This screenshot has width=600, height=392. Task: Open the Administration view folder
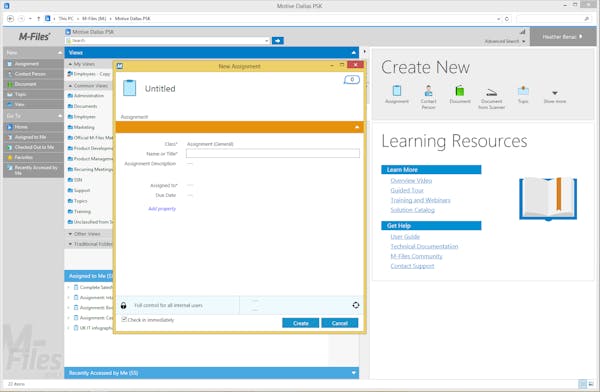click(x=86, y=96)
